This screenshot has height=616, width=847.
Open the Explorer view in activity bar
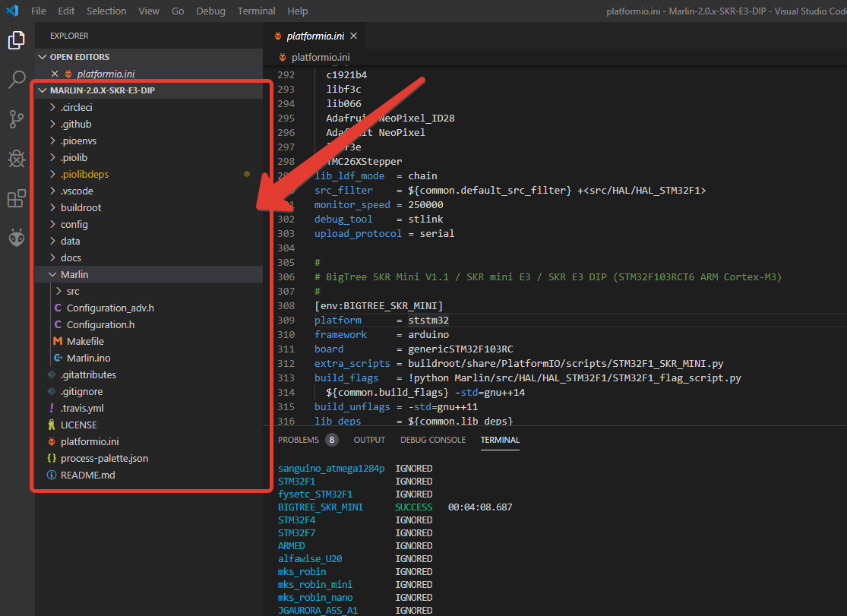[17, 40]
